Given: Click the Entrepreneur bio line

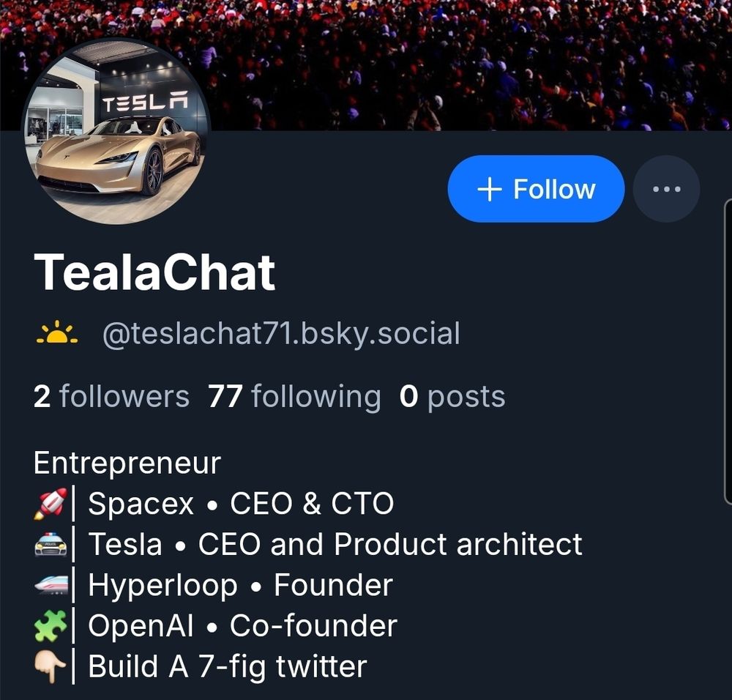Looking at the screenshot, I should click(127, 463).
